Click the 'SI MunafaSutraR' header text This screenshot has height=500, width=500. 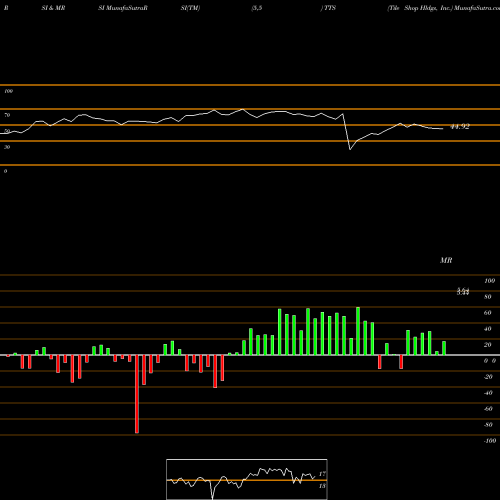[123, 8]
